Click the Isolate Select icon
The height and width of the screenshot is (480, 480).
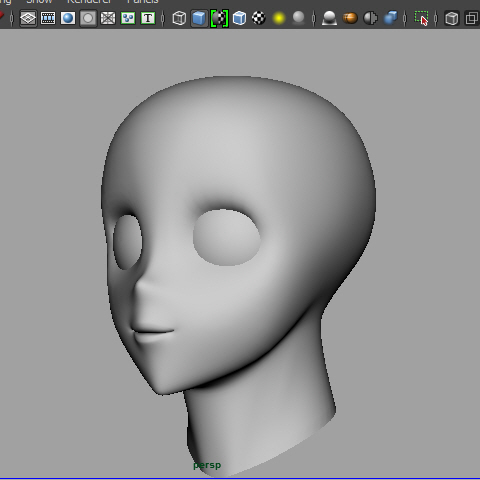click(421, 18)
